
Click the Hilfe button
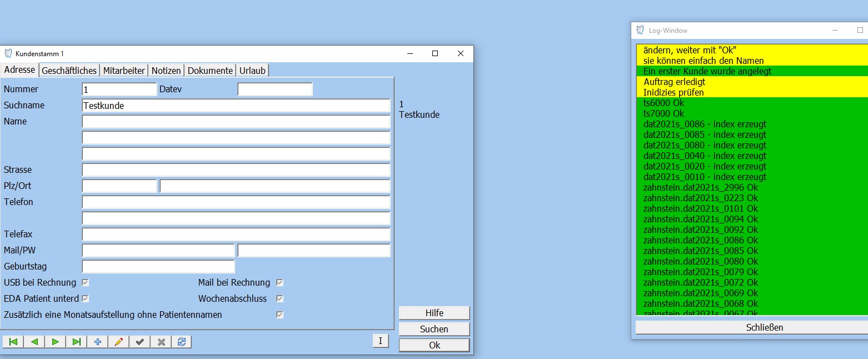tap(434, 313)
